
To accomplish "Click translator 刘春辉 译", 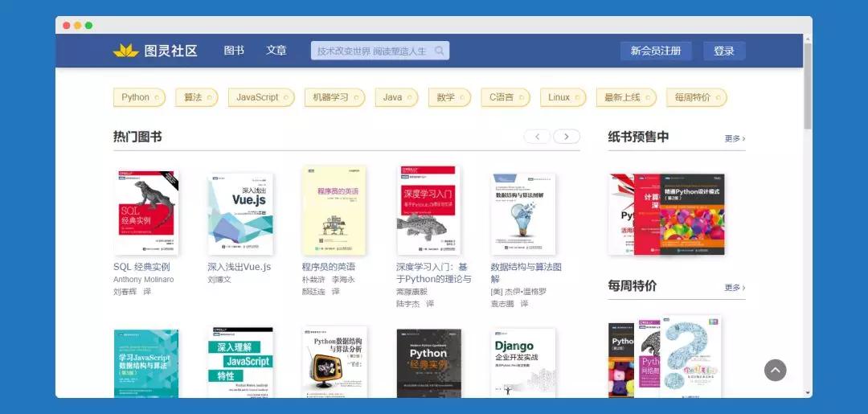I will 133,292.
